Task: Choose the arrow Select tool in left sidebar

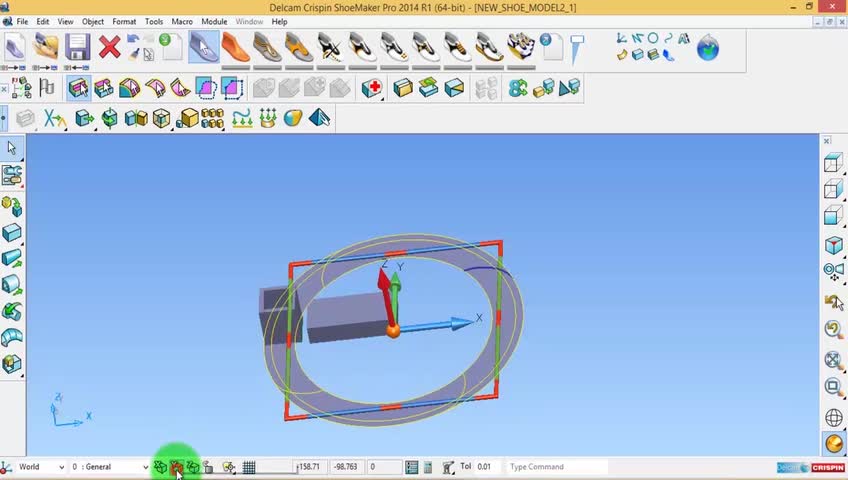Action: click(11, 148)
